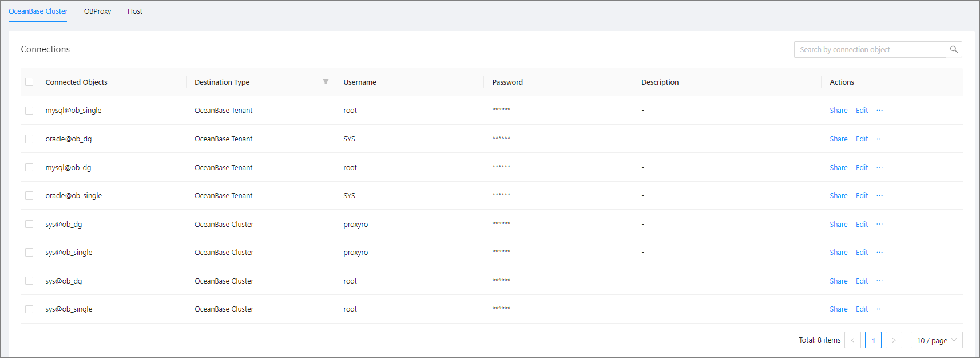
Task: Focus the search by connection object field
Action: click(x=869, y=50)
